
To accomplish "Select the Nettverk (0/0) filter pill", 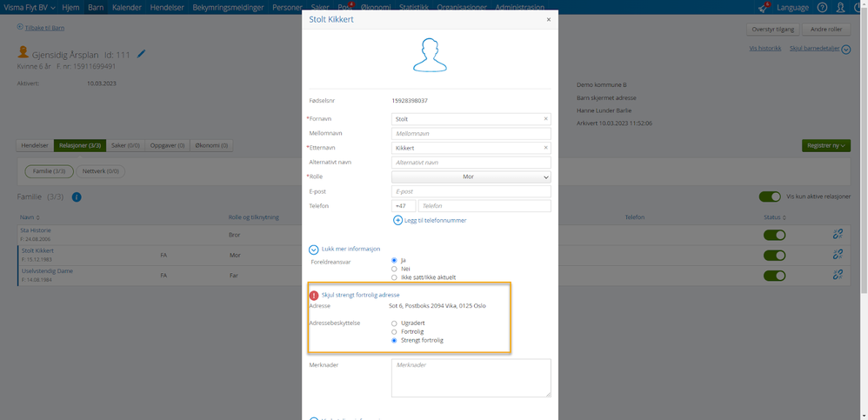I will point(100,171).
